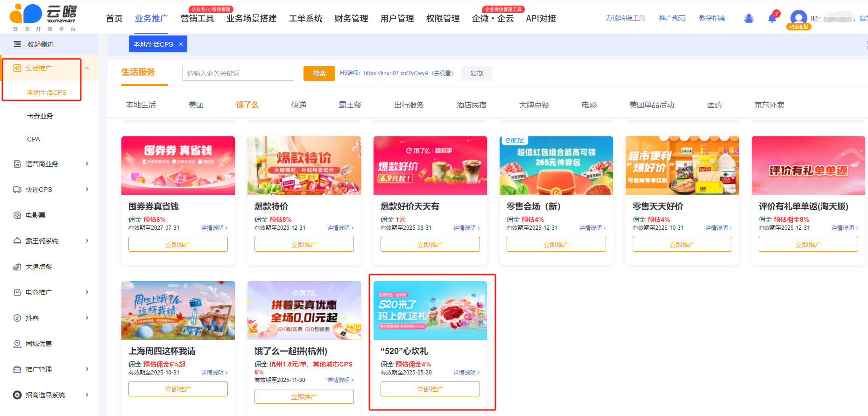
Task: Click the collapse sidebar hamburger icon
Action: (x=17, y=44)
